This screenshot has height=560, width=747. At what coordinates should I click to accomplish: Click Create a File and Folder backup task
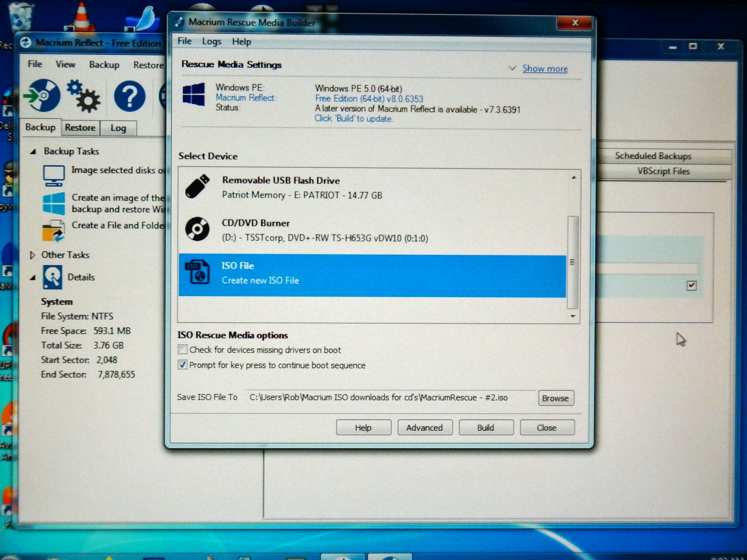pos(118,225)
